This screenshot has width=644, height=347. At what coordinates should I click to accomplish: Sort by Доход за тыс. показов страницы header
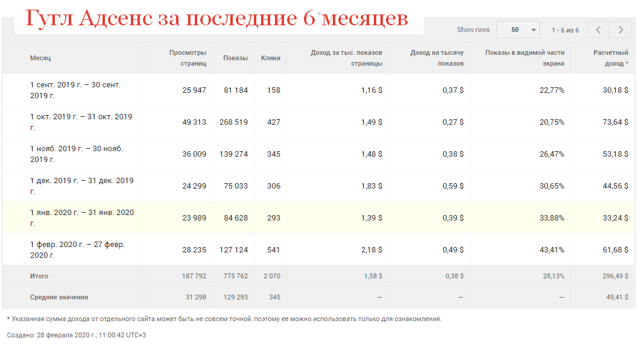(x=346, y=58)
